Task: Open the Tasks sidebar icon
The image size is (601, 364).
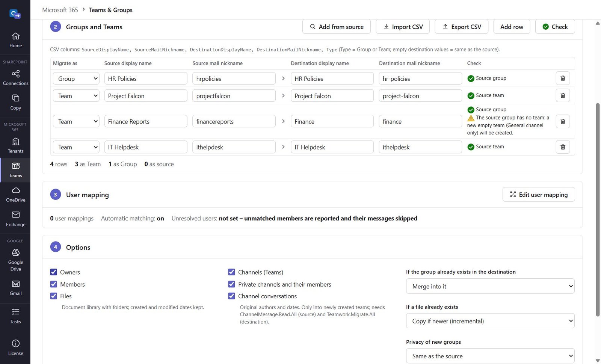Action: click(x=15, y=316)
